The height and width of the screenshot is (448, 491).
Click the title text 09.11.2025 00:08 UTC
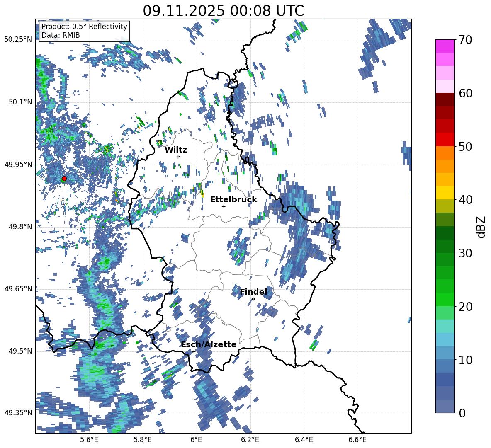pos(223,11)
